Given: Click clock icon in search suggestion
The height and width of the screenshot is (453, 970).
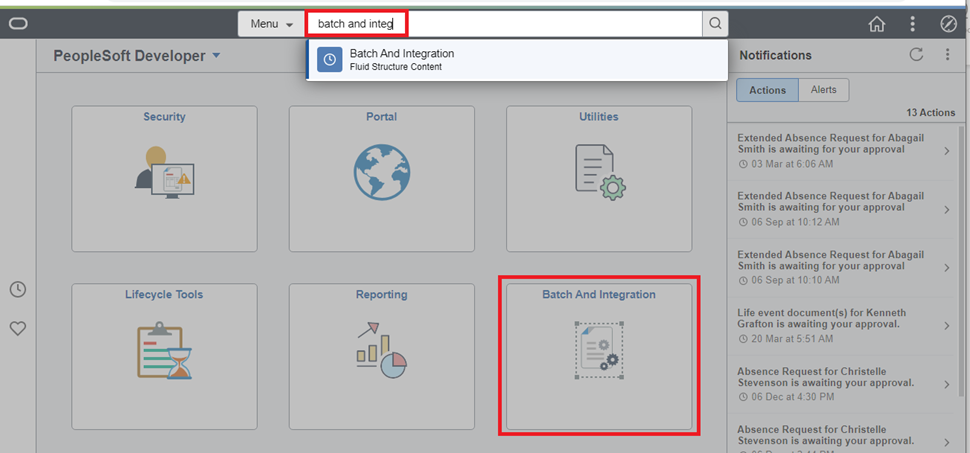Looking at the screenshot, I should tap(330, 60).
